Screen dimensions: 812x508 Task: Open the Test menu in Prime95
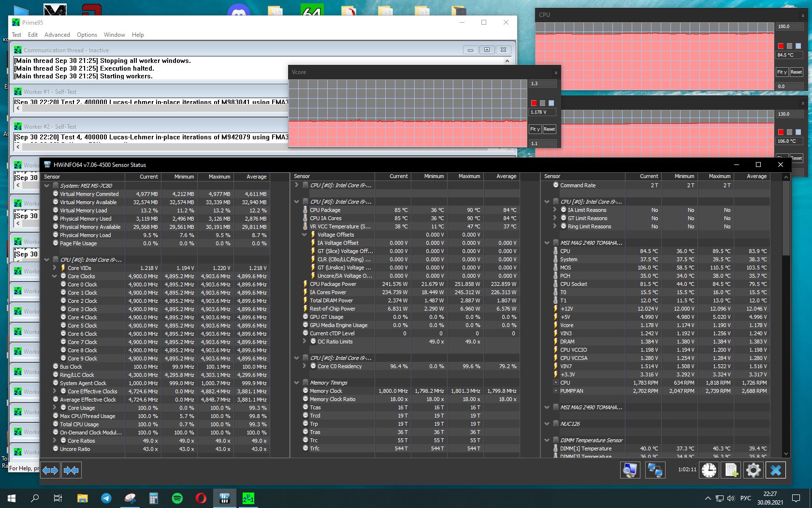click(x=16, y=35)
